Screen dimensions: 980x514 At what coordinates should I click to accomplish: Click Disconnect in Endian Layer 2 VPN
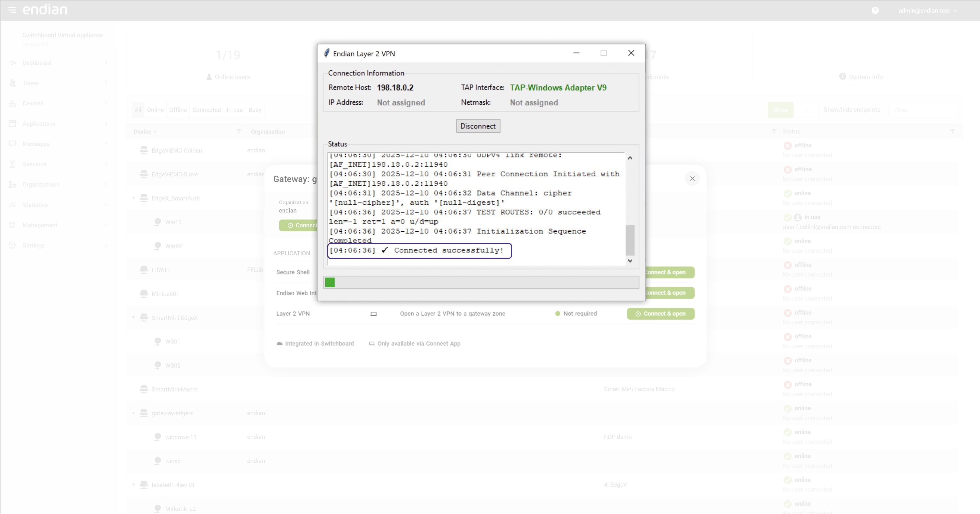(478, 126)
